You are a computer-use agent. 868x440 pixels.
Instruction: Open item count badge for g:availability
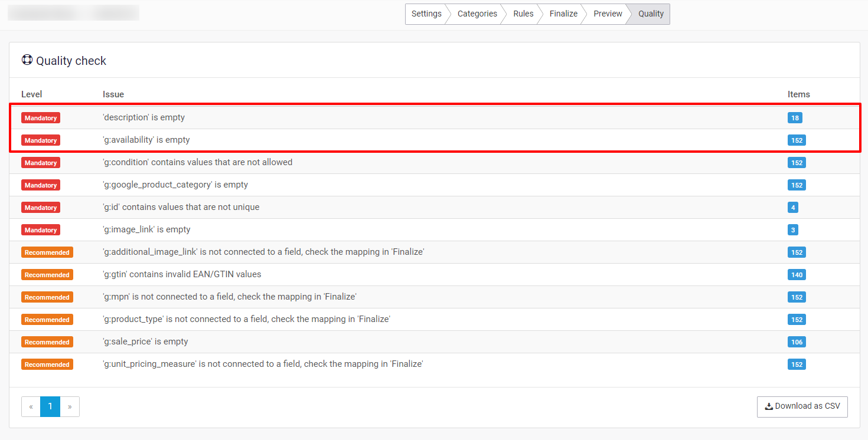pyautogui.click(x=797, y=140)
